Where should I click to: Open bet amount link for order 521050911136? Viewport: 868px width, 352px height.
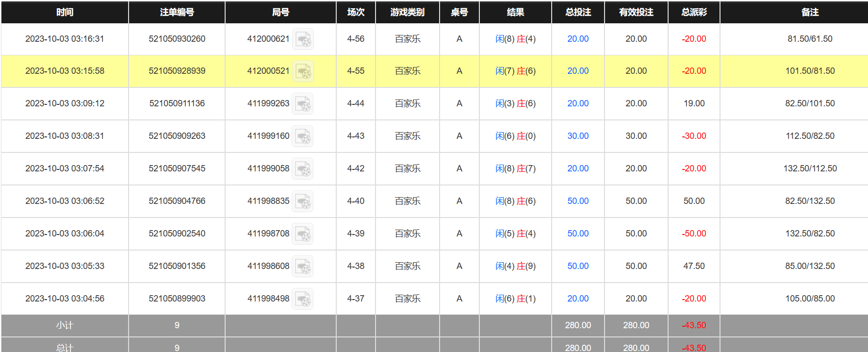[x=578, y=103]
